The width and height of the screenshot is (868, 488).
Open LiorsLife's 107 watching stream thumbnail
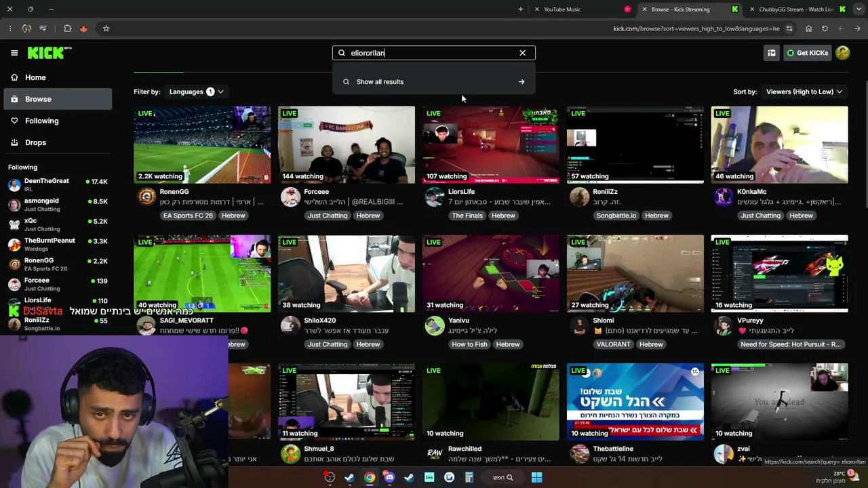(x=491, y=144)
